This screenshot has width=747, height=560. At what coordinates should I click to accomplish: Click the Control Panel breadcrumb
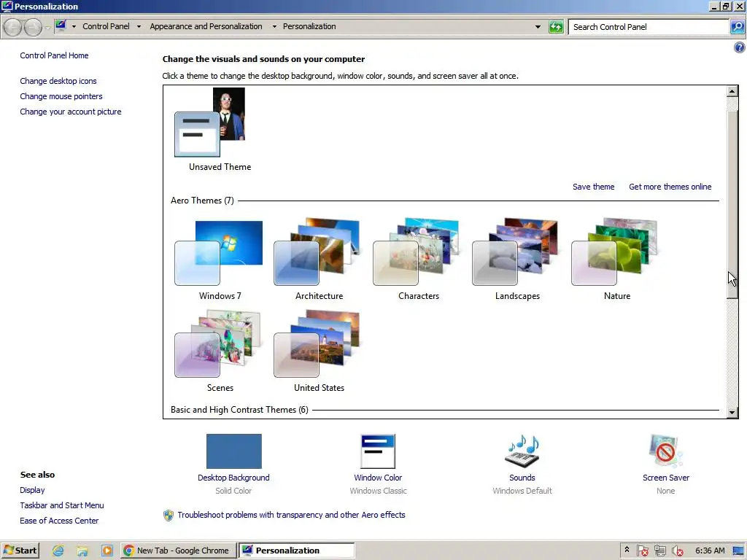point(106,26)
